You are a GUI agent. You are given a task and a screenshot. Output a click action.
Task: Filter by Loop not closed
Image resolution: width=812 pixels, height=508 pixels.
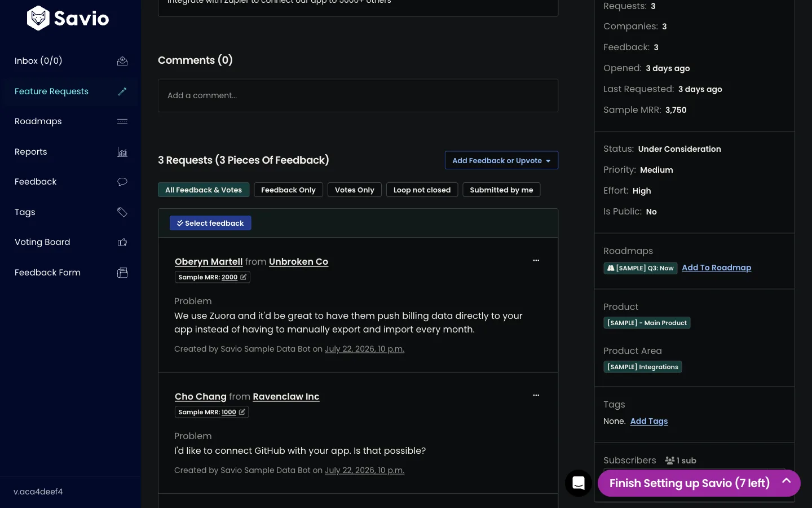[422, 190]
